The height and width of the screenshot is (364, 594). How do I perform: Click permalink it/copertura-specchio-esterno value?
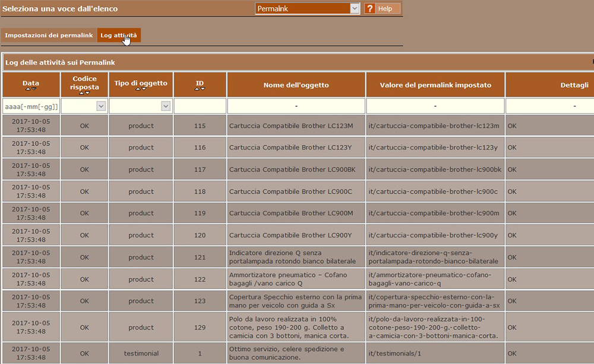[434, 300]
